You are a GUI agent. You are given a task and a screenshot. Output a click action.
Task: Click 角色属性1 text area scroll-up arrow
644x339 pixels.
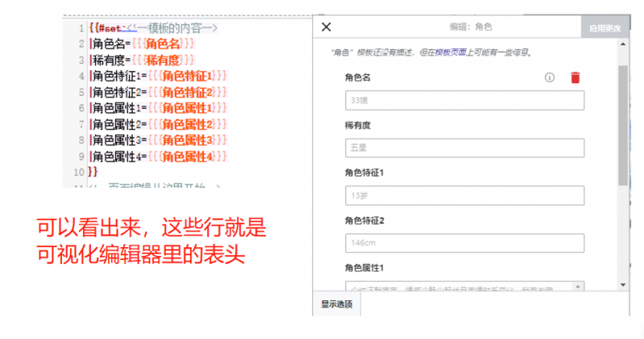tap(578, 287)
